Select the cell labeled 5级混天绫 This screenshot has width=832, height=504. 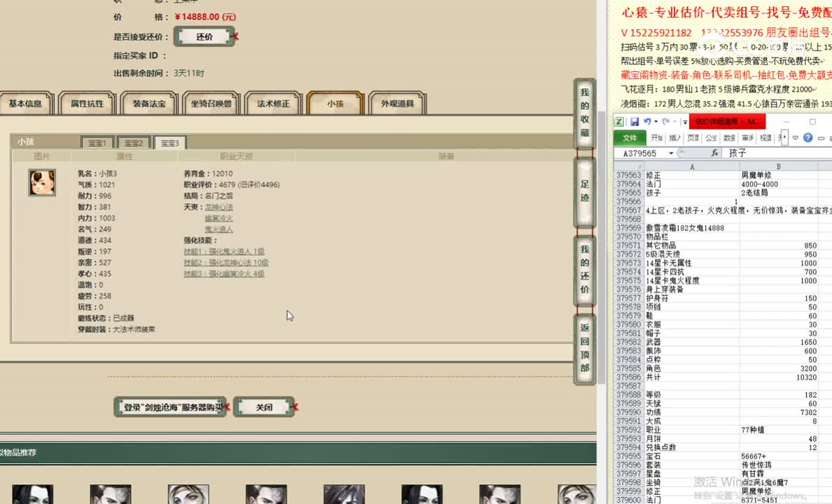tap(692, 254)
